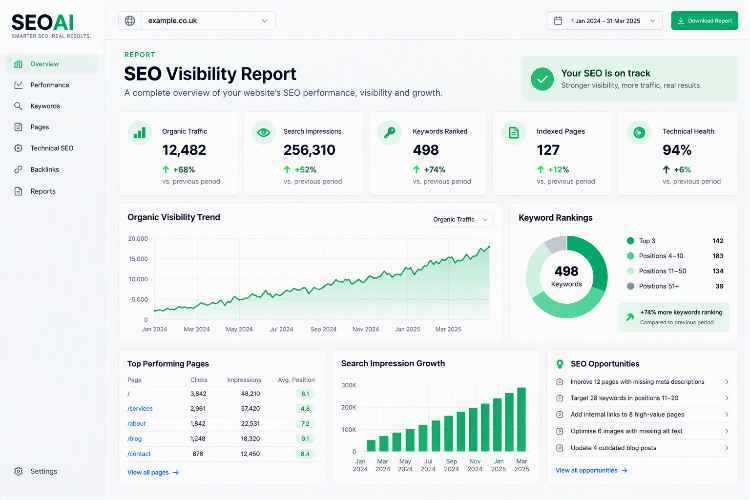
Task: Click the Overview bar chart icon in sidebar
Action: pos(18,64)
